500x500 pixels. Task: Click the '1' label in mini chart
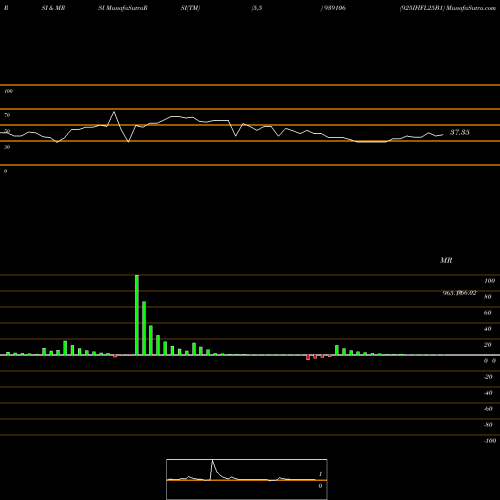pyautogui.click(x=320, y=474)
